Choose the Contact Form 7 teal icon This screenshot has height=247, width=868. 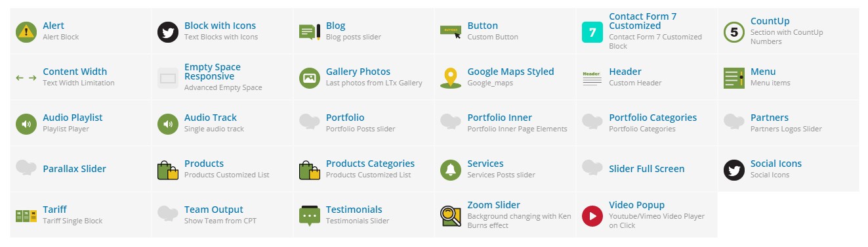[x=592, y=32]
